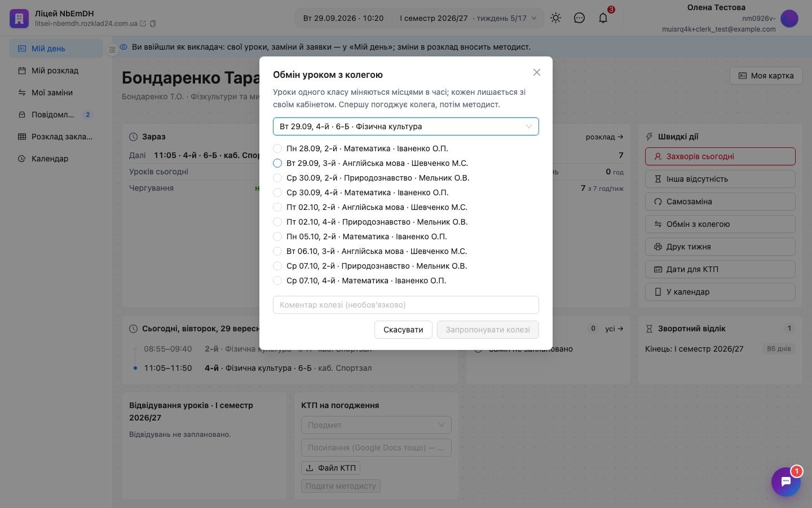Click the «Файл КТП» upload button
812x508 pixels.
(x=330, y=468)
